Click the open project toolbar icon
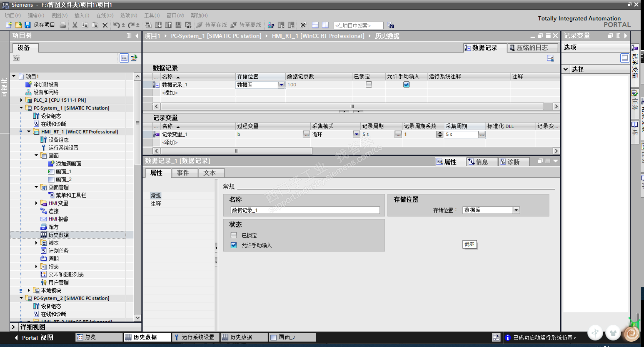 coord(18,25)
